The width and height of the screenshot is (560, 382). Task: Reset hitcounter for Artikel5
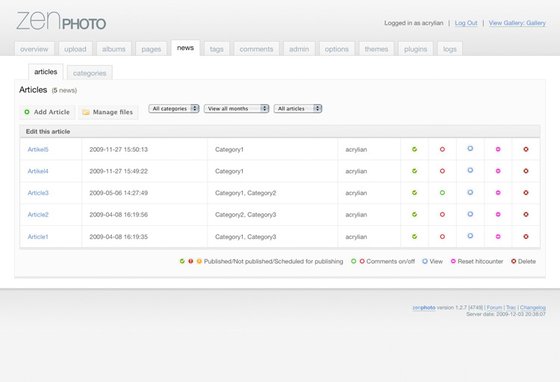[498, 149]
